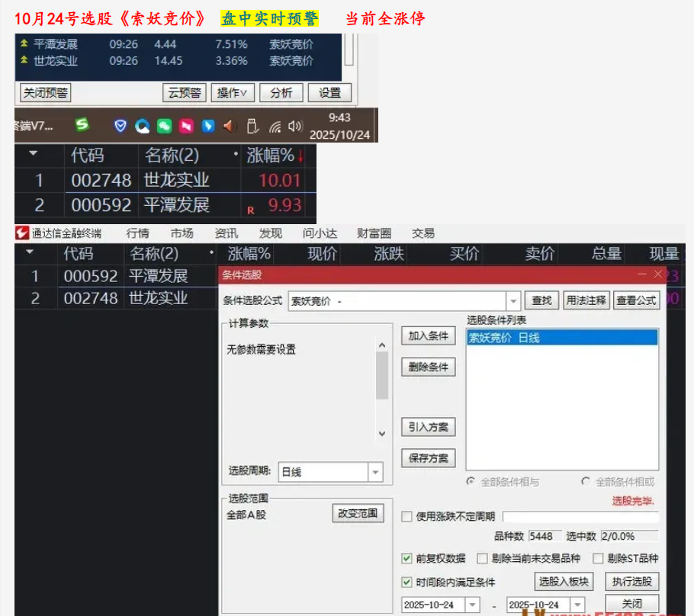Click the speaker volume icon beside the clock
This screenshot has height=616, width=694.
pos(295,126)
